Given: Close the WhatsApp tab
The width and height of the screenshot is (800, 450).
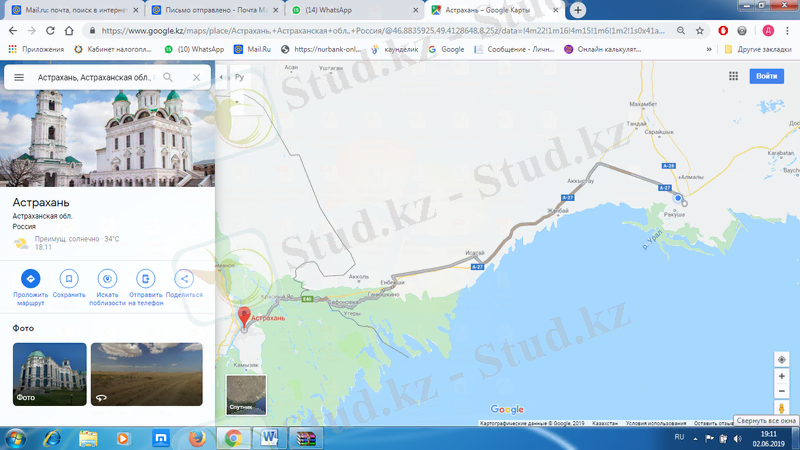Looking at the screenshot, I should click(x=415, y=10).
